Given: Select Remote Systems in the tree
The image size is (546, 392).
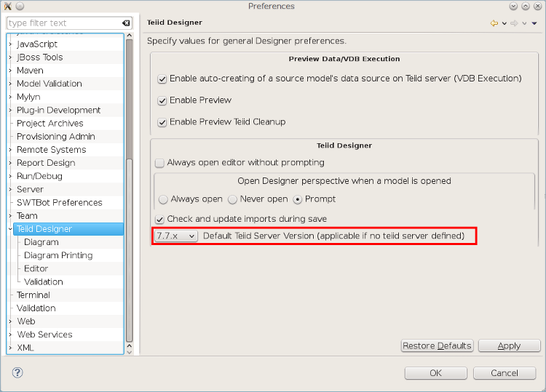Looking at the screenshot, I should pos(51,150).
